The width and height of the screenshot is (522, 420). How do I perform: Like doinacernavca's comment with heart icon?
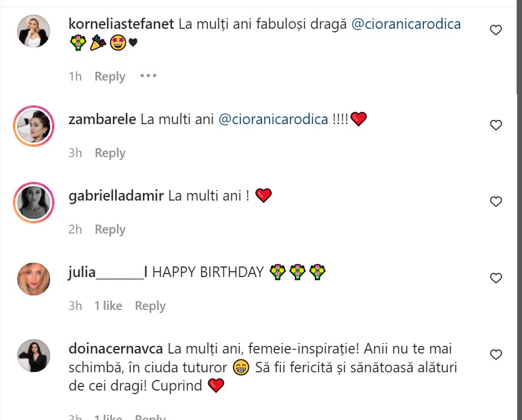tap(496, 355)
